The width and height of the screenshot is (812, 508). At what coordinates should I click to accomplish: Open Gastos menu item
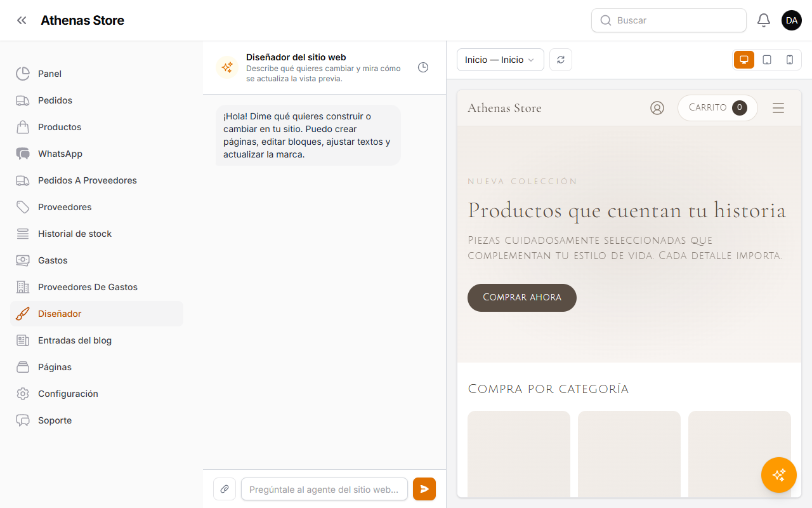pos(96,260)
